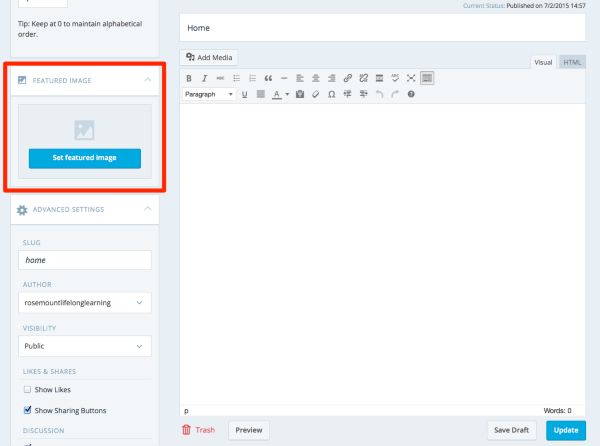The image size is (600, 446).
Task: Click the blue Update button
Action: pyautogui.click(x=566, y=430)
